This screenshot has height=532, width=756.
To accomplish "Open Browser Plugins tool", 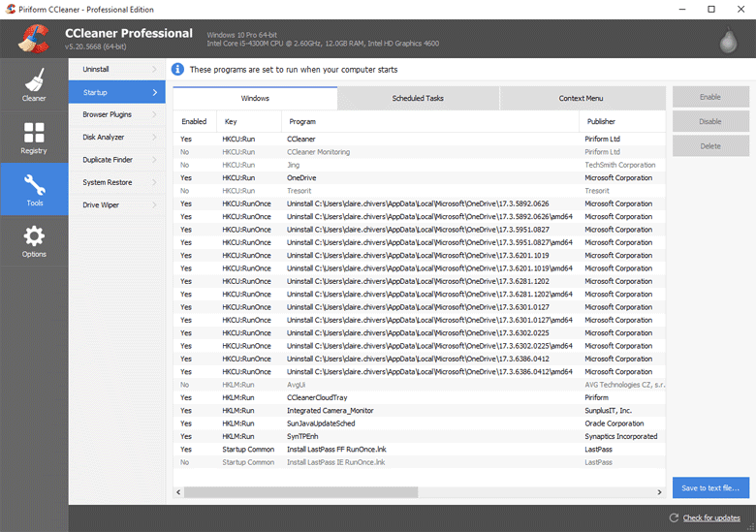I will [116, 114].
